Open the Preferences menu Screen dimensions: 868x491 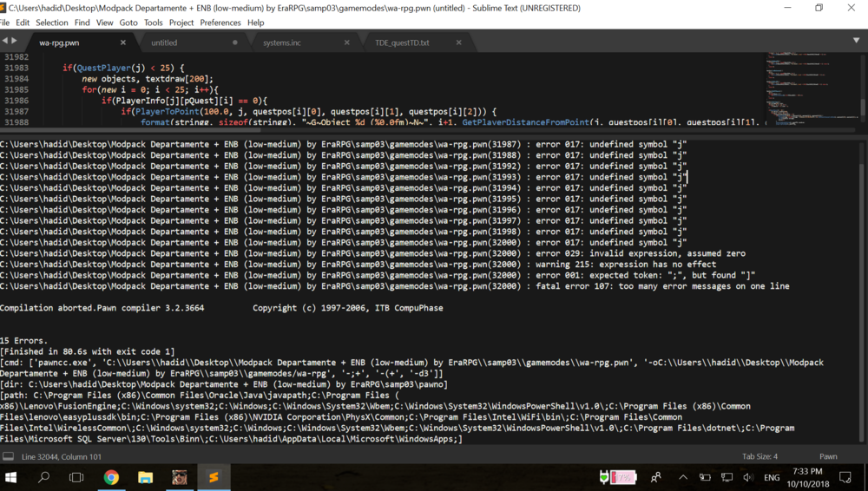(220, 23)
